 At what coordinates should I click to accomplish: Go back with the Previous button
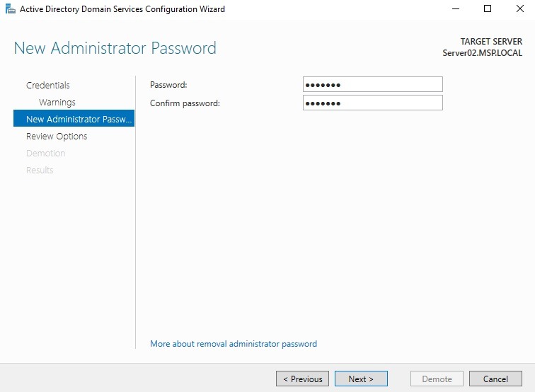pos(303,379)
